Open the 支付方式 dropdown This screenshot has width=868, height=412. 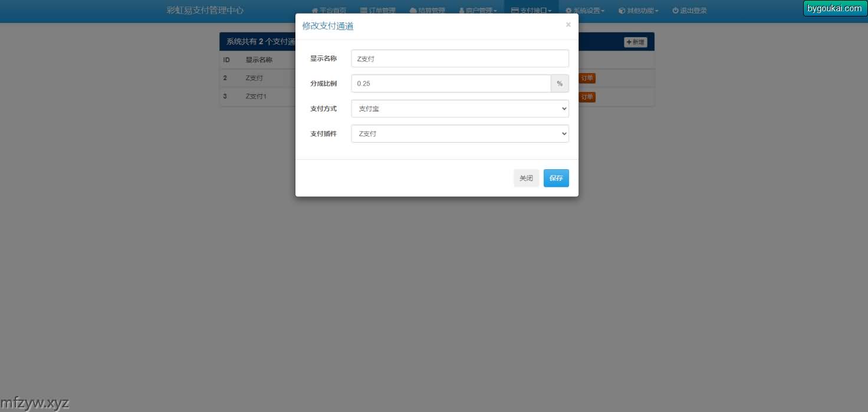[459, 109]
